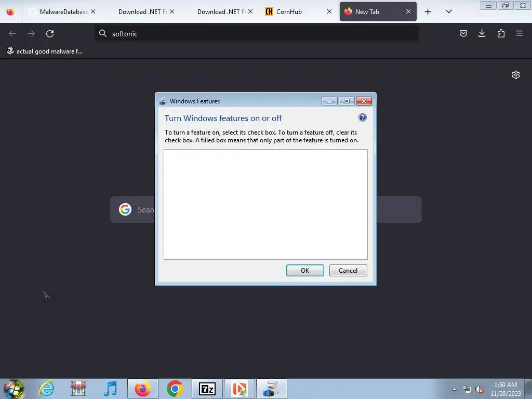Switch to the first Download .NET tab
This screenshot has width=532, height=399.
point(142,11)
